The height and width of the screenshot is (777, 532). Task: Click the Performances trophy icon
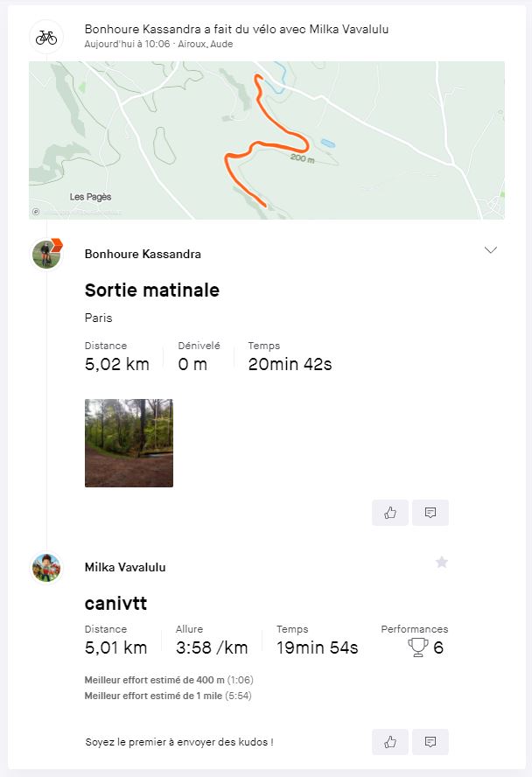[417, 647]
